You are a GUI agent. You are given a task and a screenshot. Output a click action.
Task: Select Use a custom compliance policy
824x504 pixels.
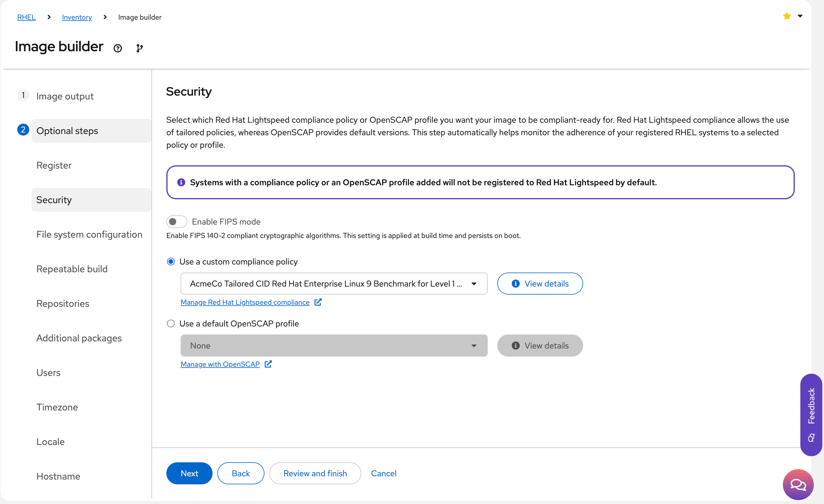coord(171,262)
